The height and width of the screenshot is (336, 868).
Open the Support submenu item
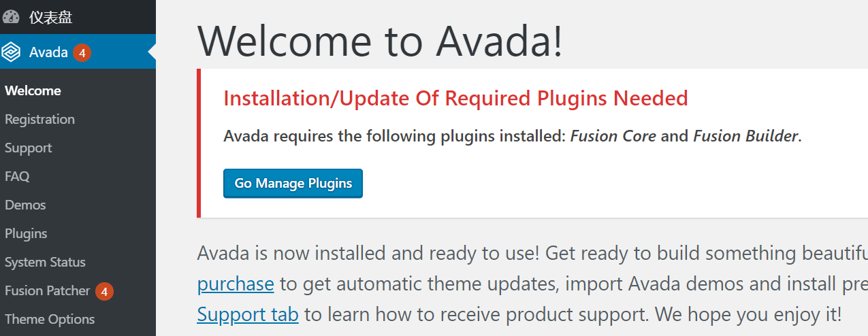[28, 148]
